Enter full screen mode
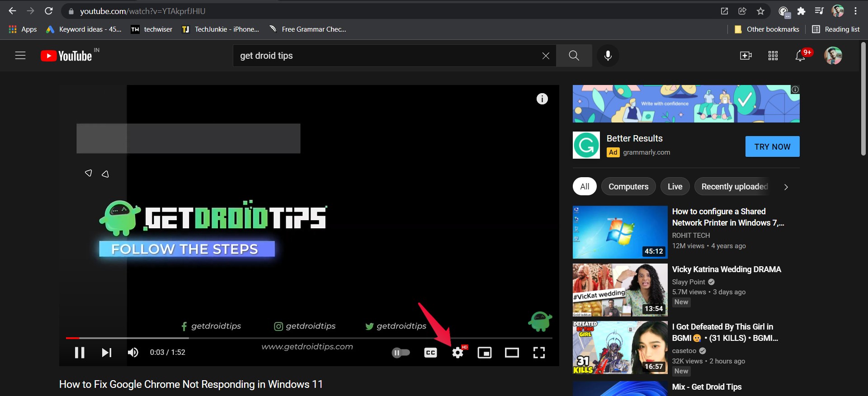 (x=539, y=353)
